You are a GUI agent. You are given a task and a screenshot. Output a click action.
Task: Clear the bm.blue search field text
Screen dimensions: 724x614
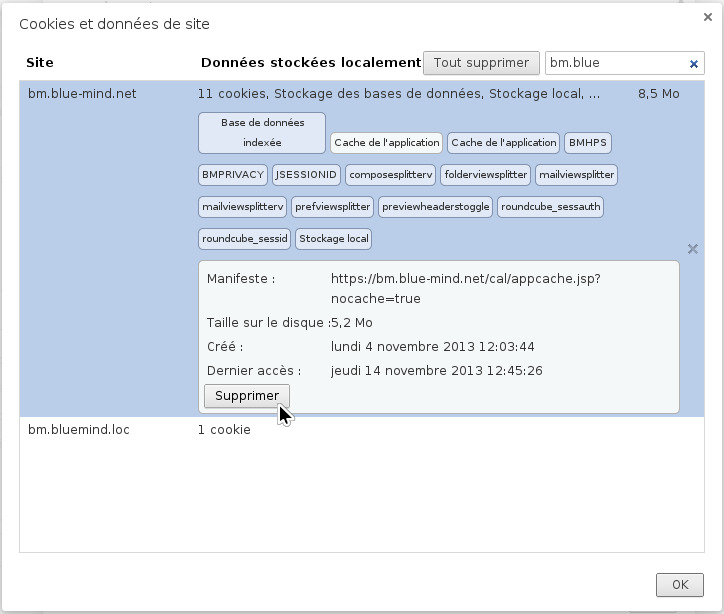coord(694,64)
